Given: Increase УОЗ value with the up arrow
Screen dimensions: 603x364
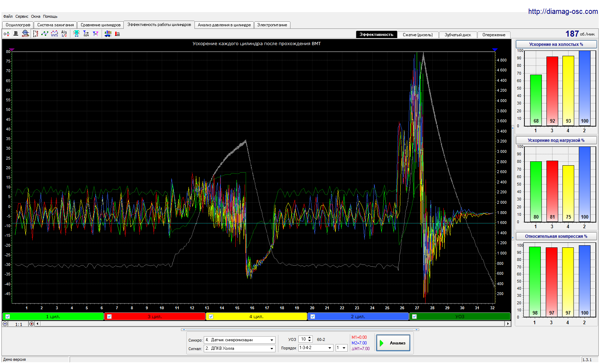Looking at the screenshot, I should tap(310, 338).
